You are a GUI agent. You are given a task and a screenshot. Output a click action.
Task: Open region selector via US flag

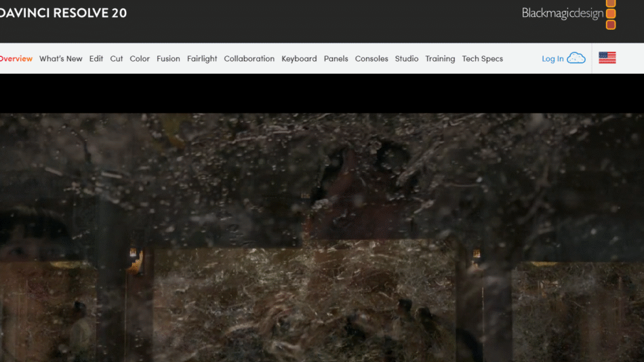(607, 58)
